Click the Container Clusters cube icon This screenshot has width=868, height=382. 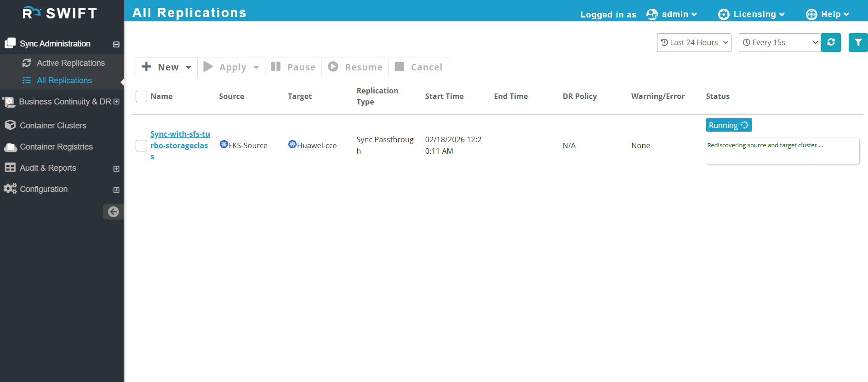(10, 125)
